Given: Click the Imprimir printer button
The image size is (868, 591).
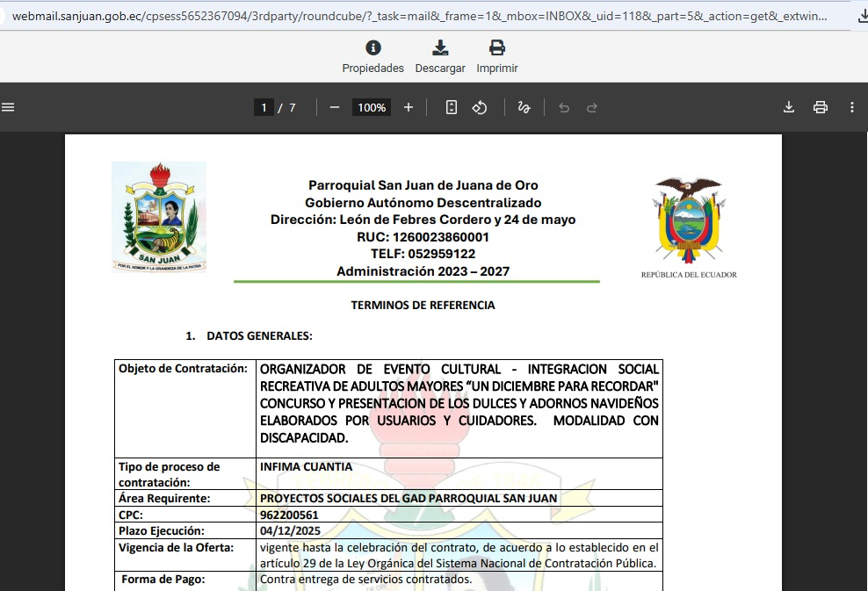Looking at the screenshot, I should point(496,56).
